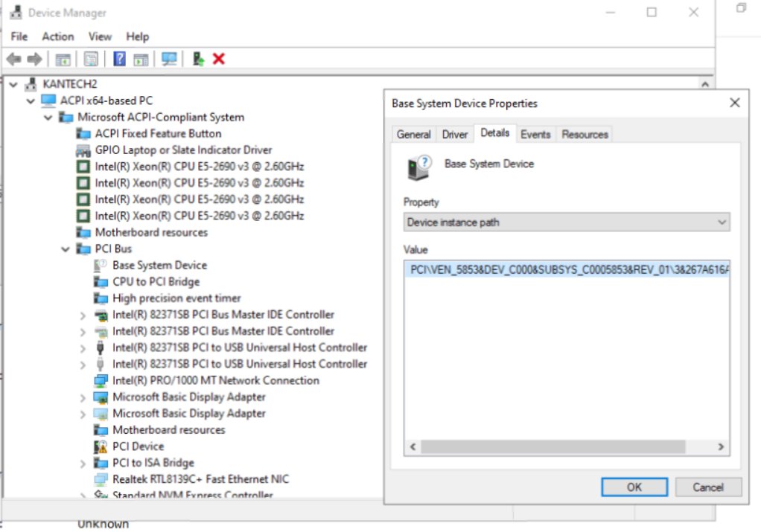761x532 pixels.
Task: Click Show/Hide Console Tree toolbar icon
Action: pyautogui.click(x=63, y=59)
